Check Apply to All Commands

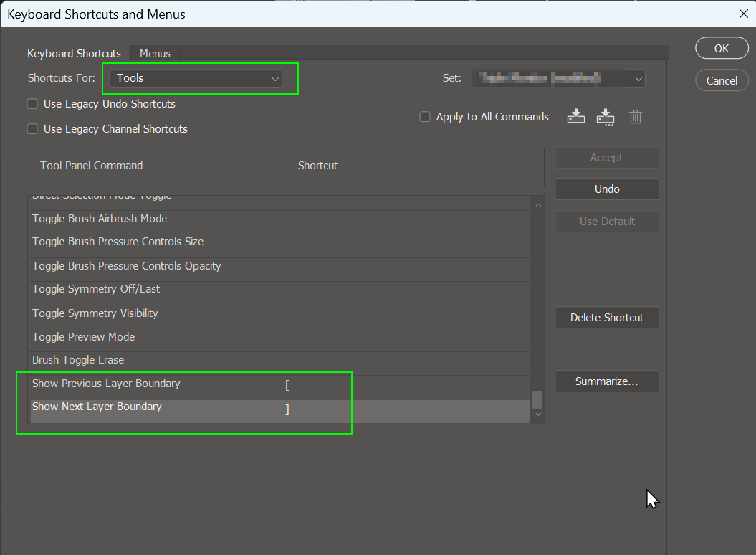pyautogui.click(x=425, y=116)
